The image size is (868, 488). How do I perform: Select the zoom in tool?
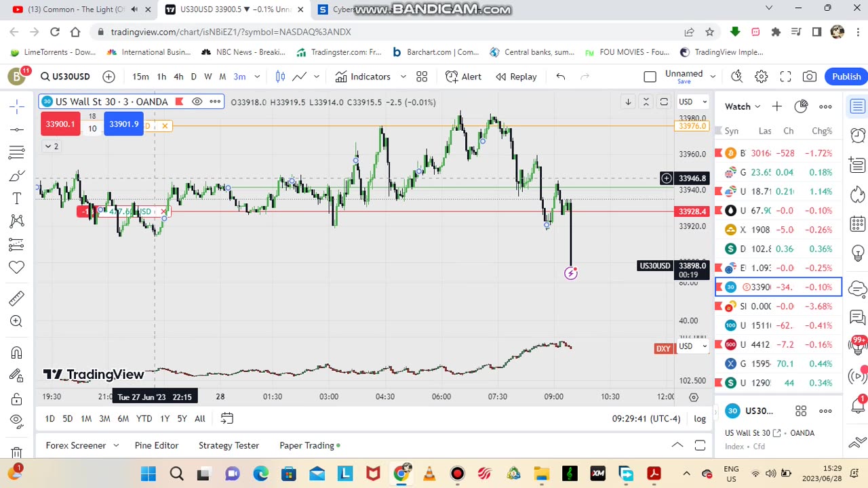17,321
